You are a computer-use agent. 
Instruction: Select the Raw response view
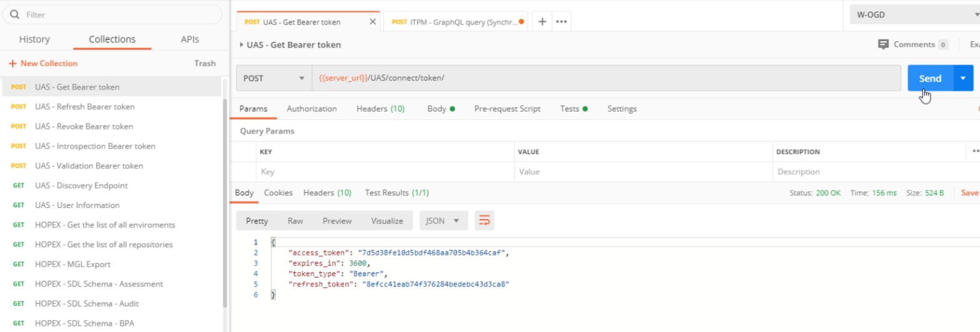click(x=295, y=221)
